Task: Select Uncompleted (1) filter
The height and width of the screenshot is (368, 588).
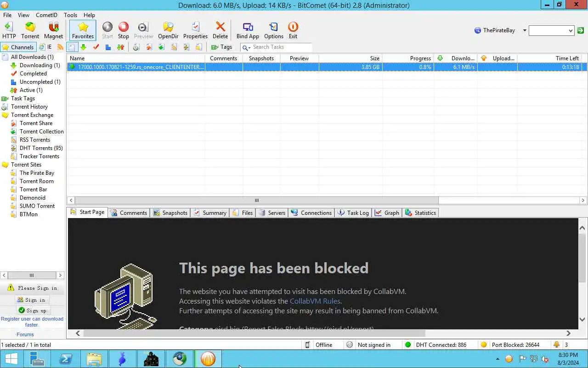Action: [40, 82]
